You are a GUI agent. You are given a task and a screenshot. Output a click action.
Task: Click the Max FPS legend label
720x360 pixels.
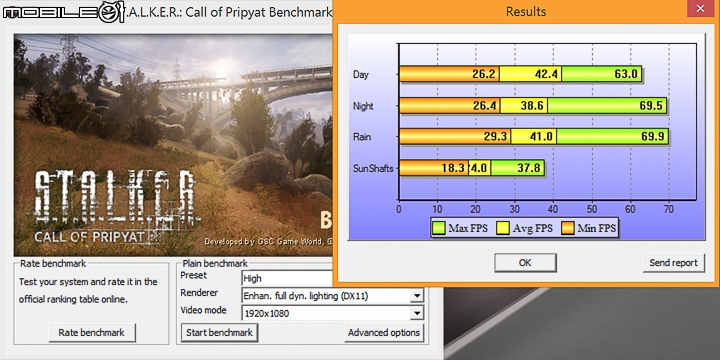tap(468, 228)
